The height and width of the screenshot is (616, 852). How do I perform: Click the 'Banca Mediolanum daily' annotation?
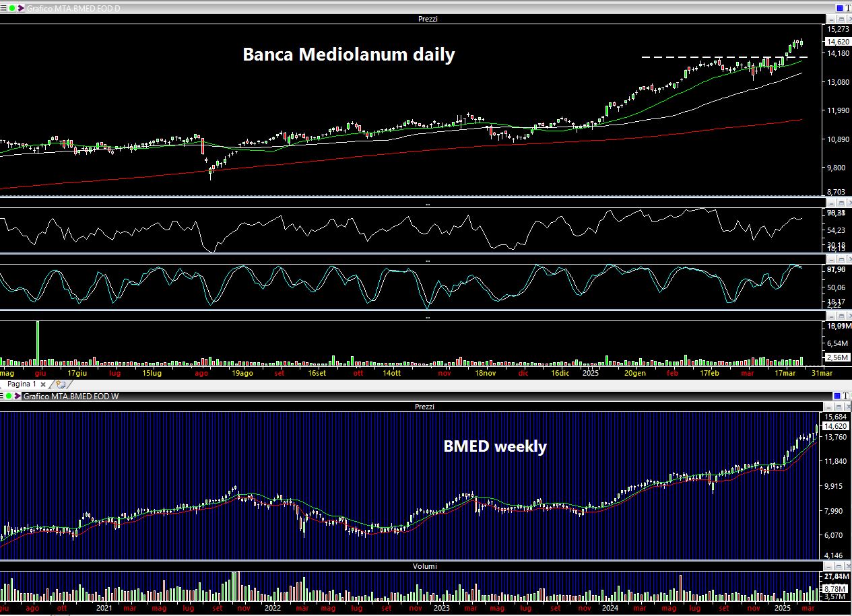(349, 55)
